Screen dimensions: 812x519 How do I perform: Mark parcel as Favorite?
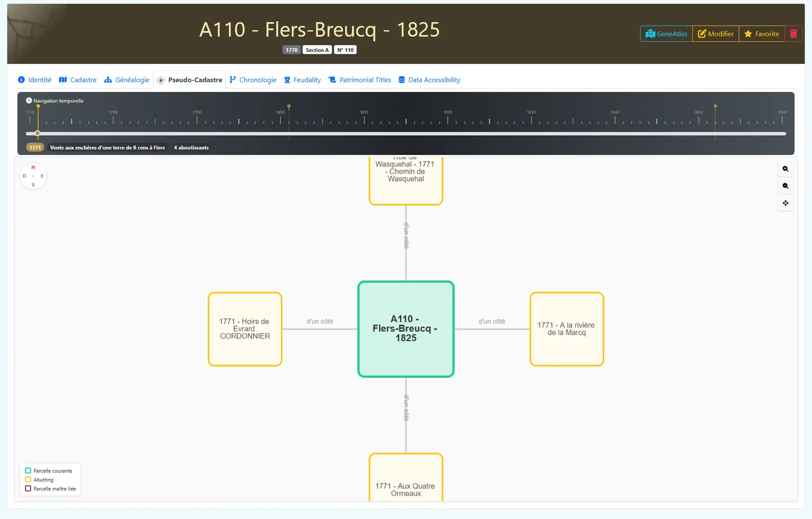(x=761, y=34)
